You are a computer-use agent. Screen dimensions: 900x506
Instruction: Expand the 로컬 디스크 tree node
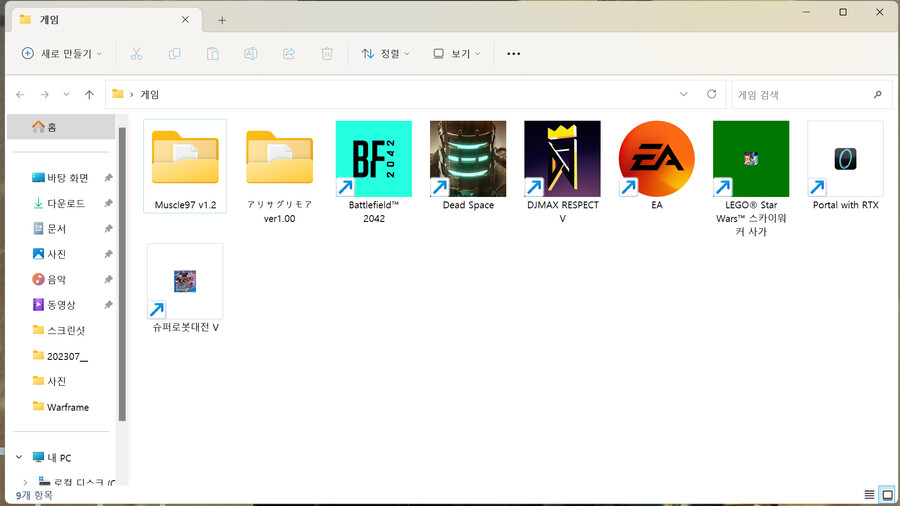[x=25, y=482]
